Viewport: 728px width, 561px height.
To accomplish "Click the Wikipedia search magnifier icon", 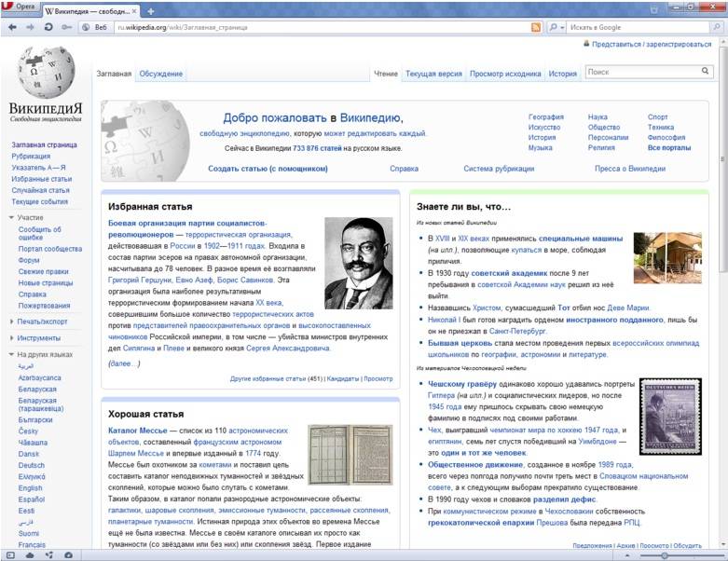I will pos(705,71).
